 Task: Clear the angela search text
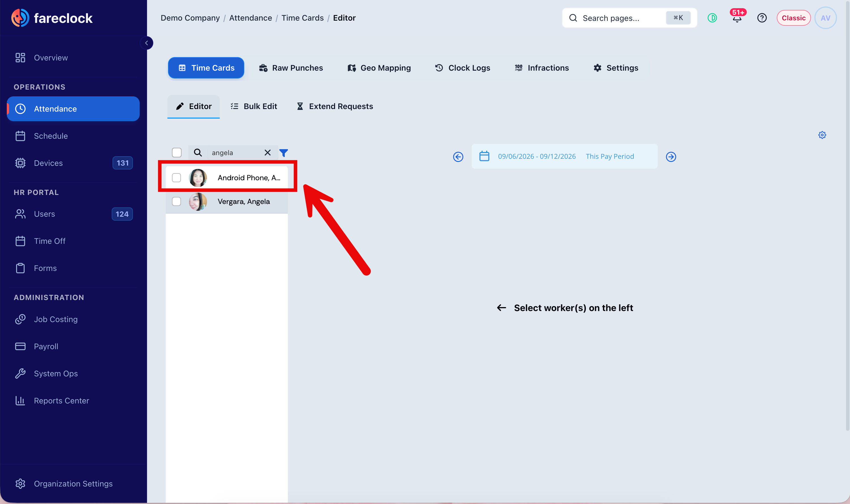(x=267, y=153)
